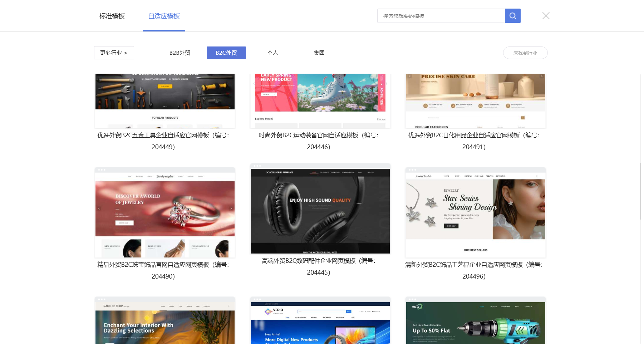The width and height of the screenshot is (644, 344).
Task: Click title 清新外贸B2C饰品工艺品企业自适应网页模板 204496
Action: pos(474,270)
